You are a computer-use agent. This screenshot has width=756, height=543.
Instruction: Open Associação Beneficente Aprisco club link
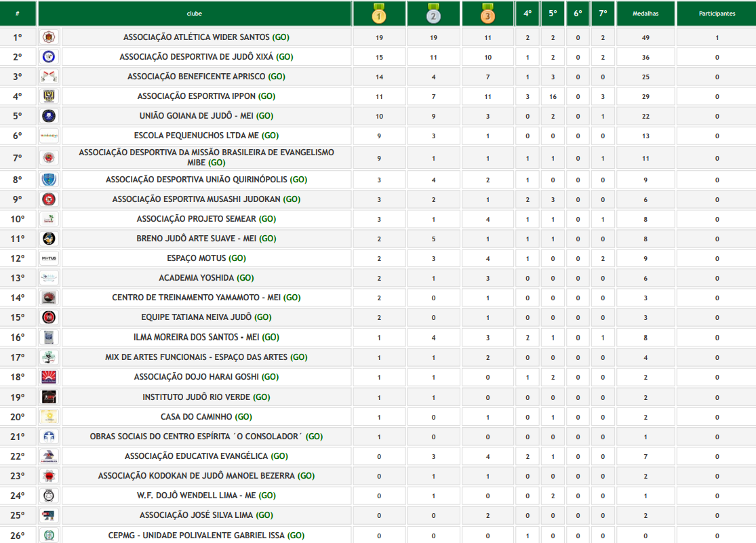tap(197, 77)
